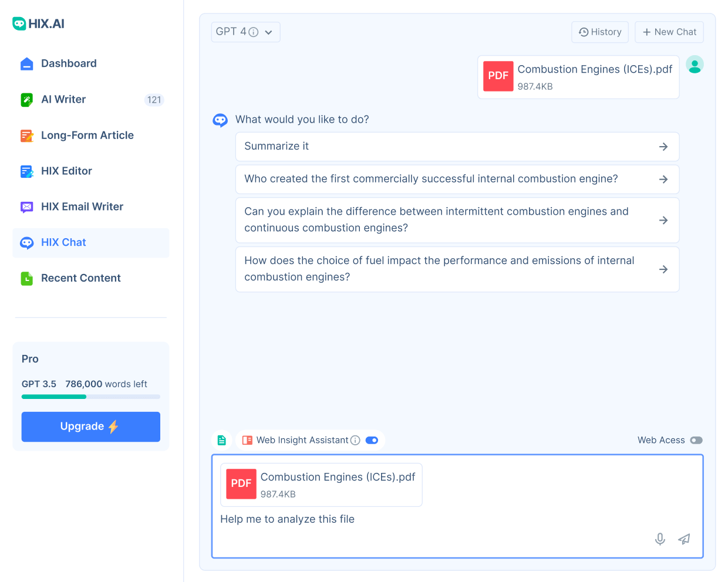
Task: Click the AI Writer 121 badge
Action: [x=154, y=100]
